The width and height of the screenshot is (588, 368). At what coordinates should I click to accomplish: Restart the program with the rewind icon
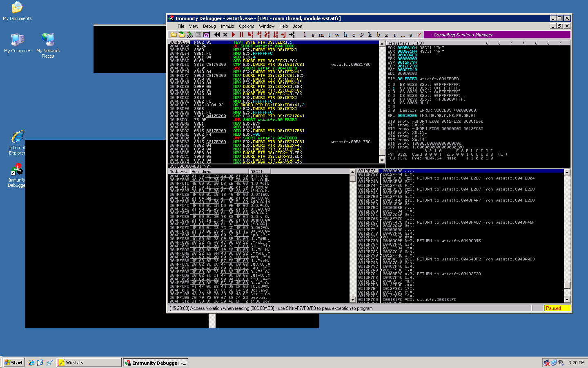pyautogui.click(x=217, y=35)
